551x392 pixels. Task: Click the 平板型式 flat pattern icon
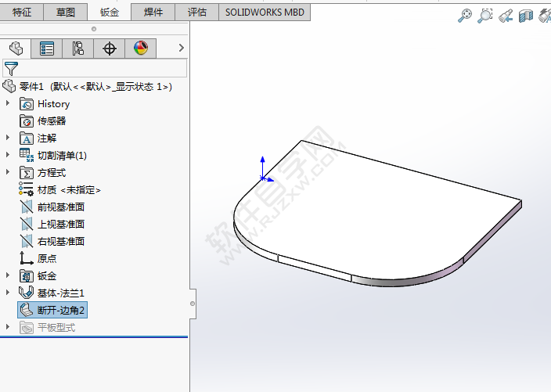[27, 327]
